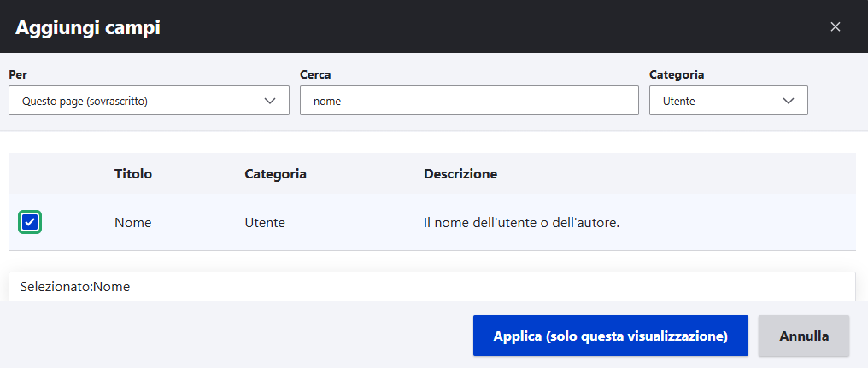The image size is (868, 368).
Task: Click the Descrizione column header
Action: 460,173
